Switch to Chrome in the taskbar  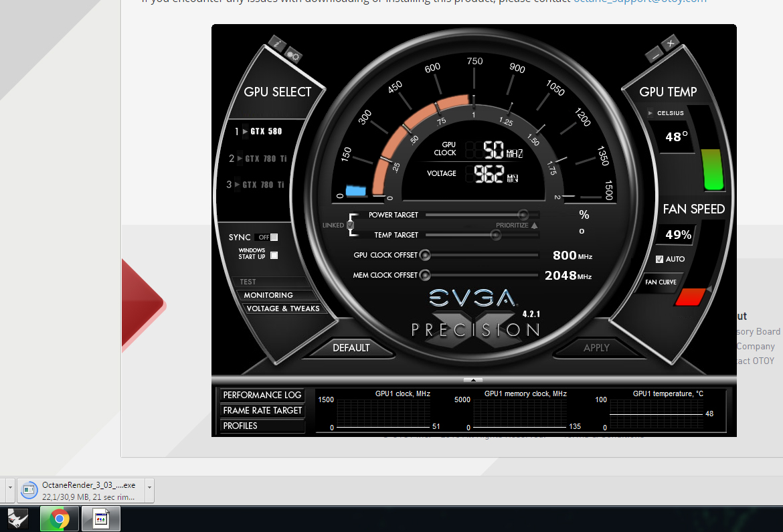[x=60, y=519]
